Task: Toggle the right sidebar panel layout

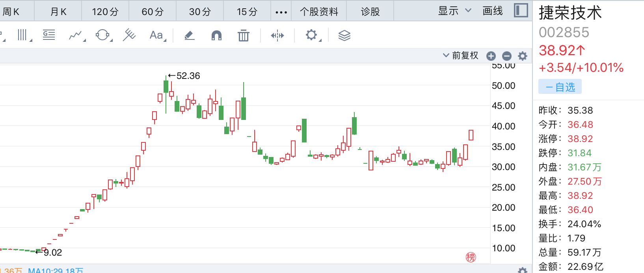Action: pos(521,11)
